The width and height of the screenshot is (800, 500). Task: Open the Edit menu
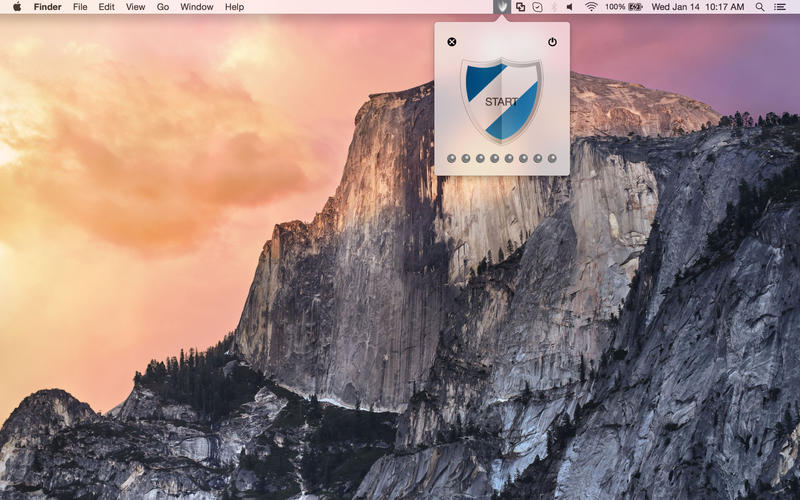[106, 7]
